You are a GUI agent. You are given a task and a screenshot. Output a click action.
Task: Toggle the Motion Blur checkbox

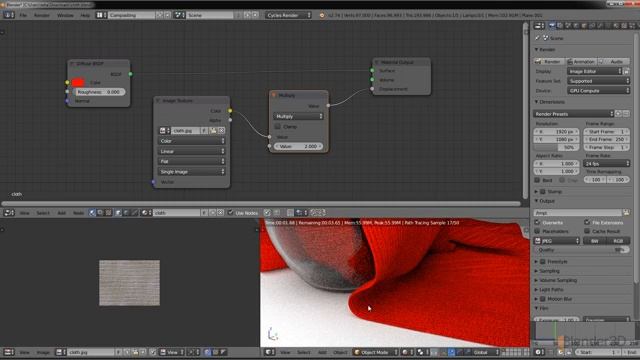543,299
